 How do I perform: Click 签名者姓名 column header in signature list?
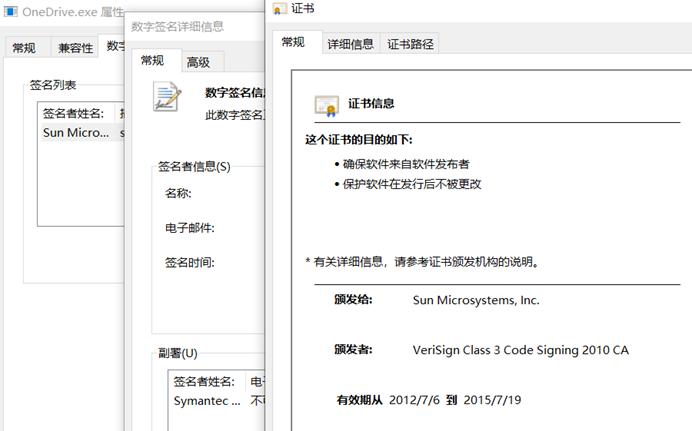75,113
